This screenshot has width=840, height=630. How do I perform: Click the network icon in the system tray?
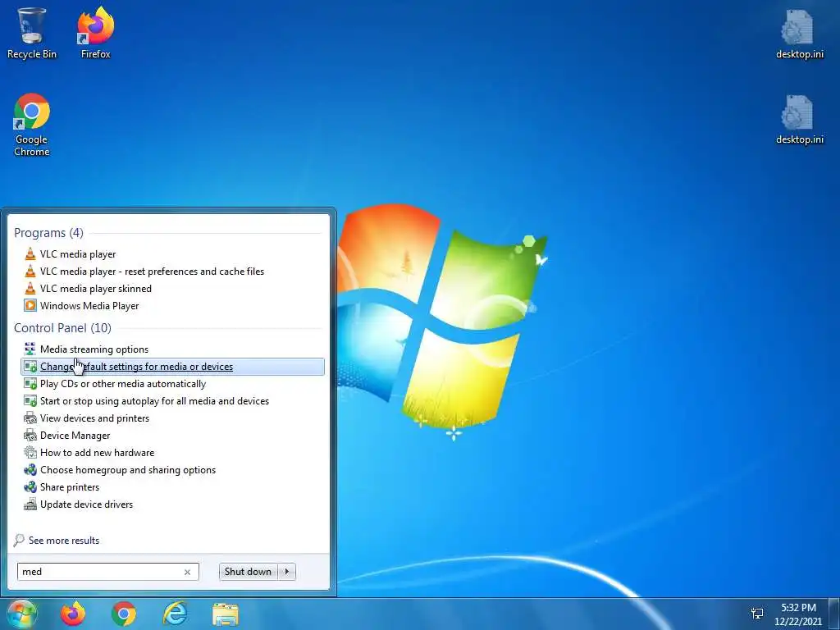757,614
